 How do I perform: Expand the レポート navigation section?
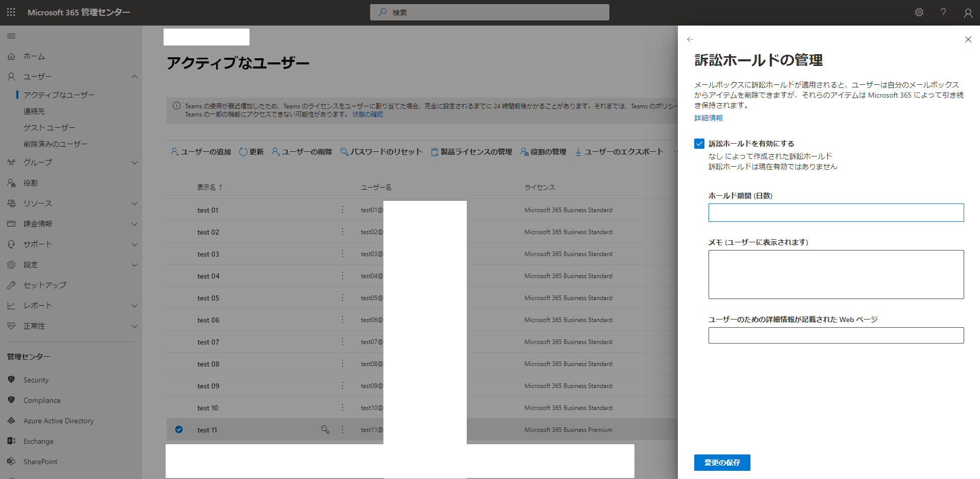pos(134,306)
